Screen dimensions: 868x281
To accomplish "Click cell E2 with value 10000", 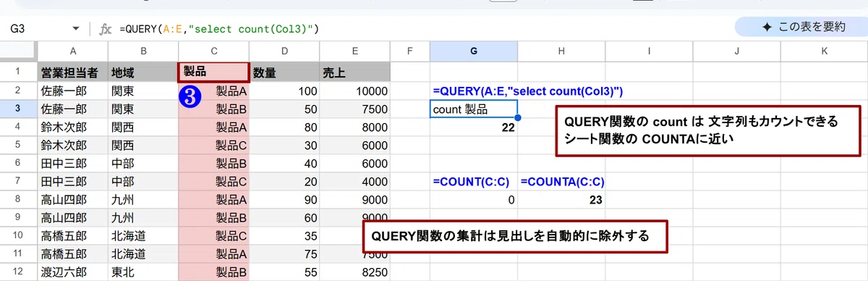I will 354,91.
